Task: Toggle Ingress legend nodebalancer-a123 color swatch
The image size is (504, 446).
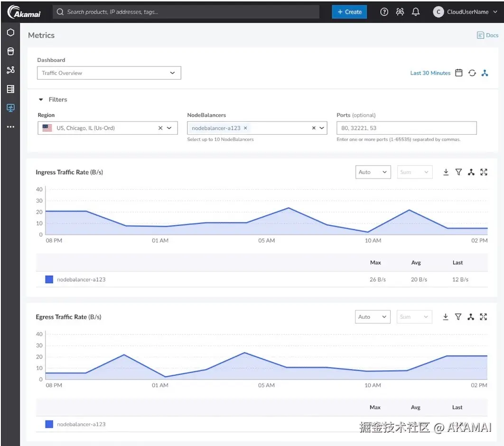Action: 49,279
